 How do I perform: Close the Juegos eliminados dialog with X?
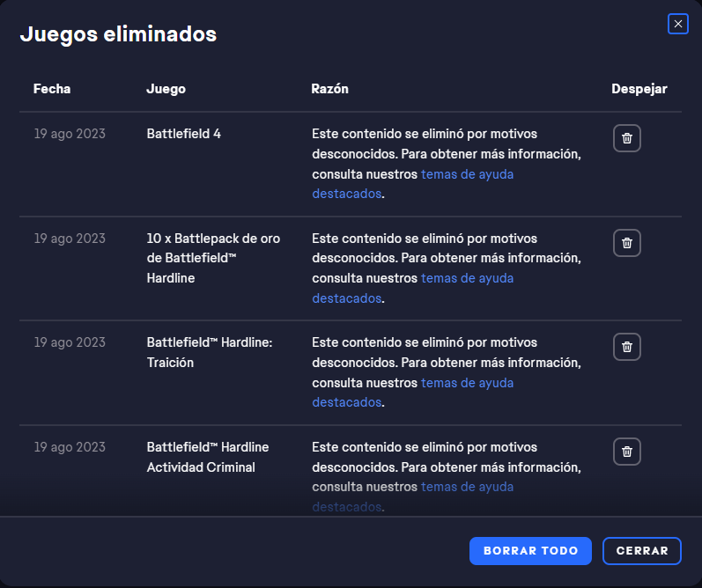[678, 24]
